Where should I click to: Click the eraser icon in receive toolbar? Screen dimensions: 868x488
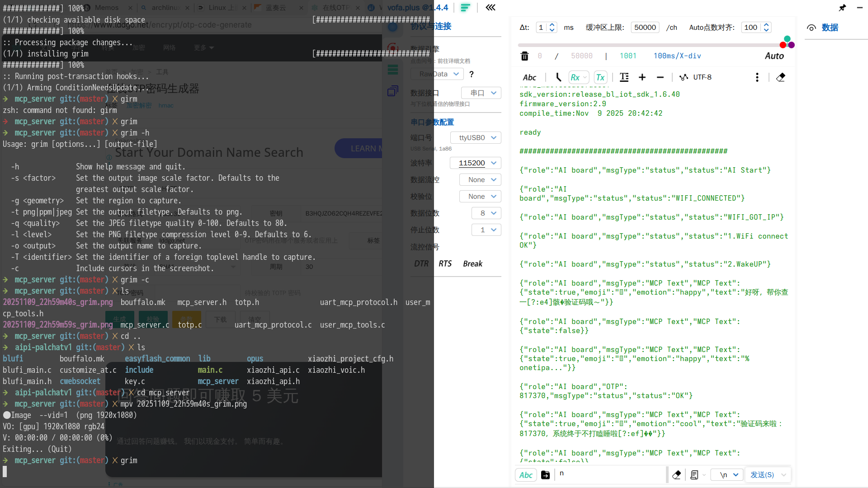point(780,77)
